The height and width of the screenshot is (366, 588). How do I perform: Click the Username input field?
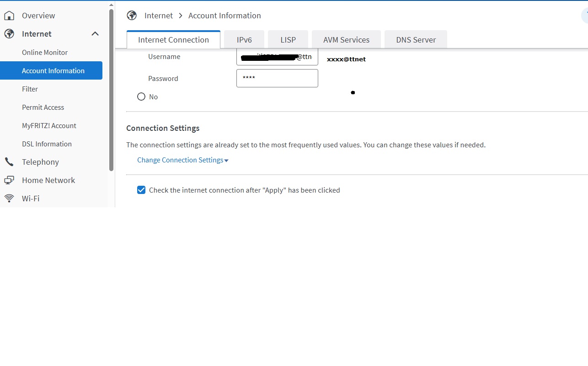point(277,57)
